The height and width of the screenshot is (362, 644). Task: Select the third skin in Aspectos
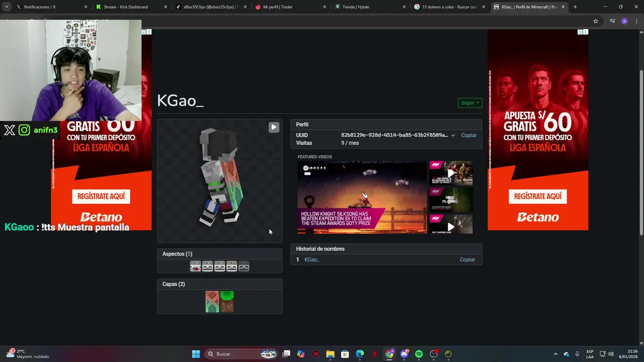tap(220, 266)
